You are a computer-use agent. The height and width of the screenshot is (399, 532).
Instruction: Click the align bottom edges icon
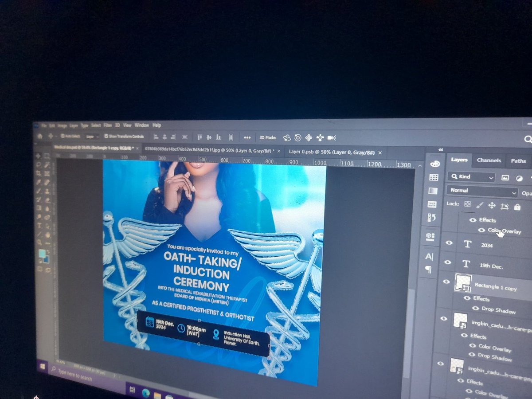(x=219, y=137)
